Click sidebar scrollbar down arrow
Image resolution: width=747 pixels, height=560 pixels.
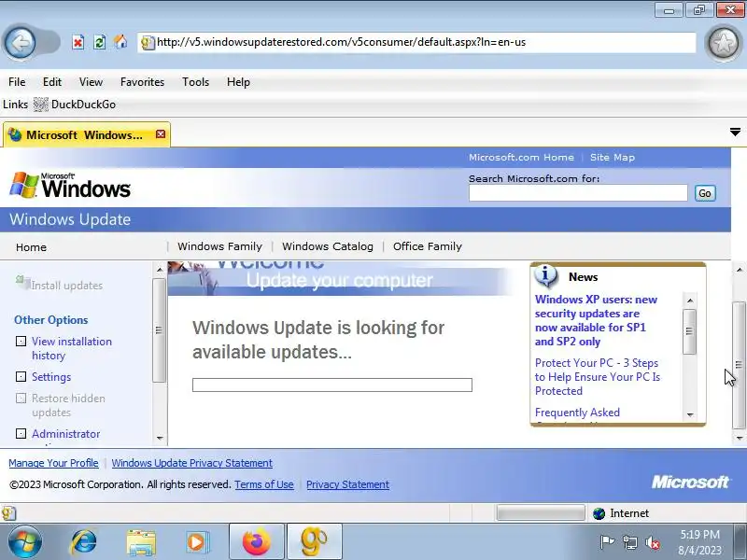160,438
